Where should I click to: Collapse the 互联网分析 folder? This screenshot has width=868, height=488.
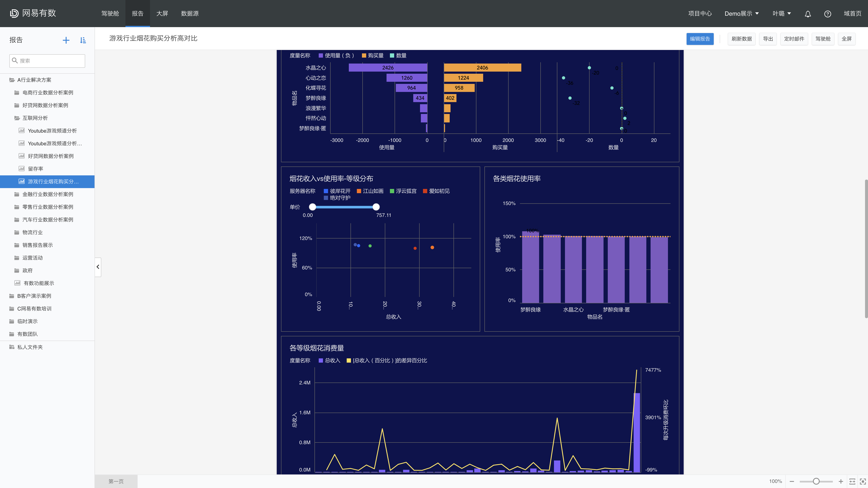tap(35, 118)
